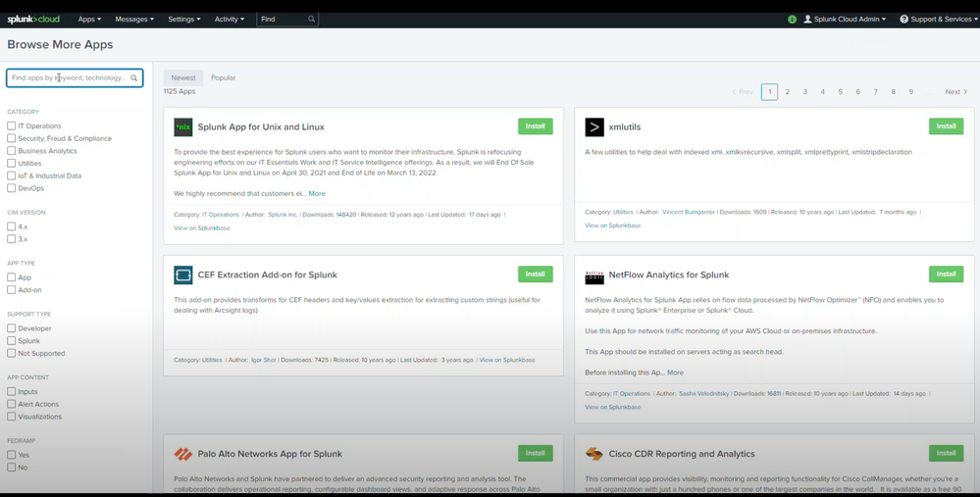Check the Visualizations filter
Viewport: 980px width, 497px height.
click(11, 417)
